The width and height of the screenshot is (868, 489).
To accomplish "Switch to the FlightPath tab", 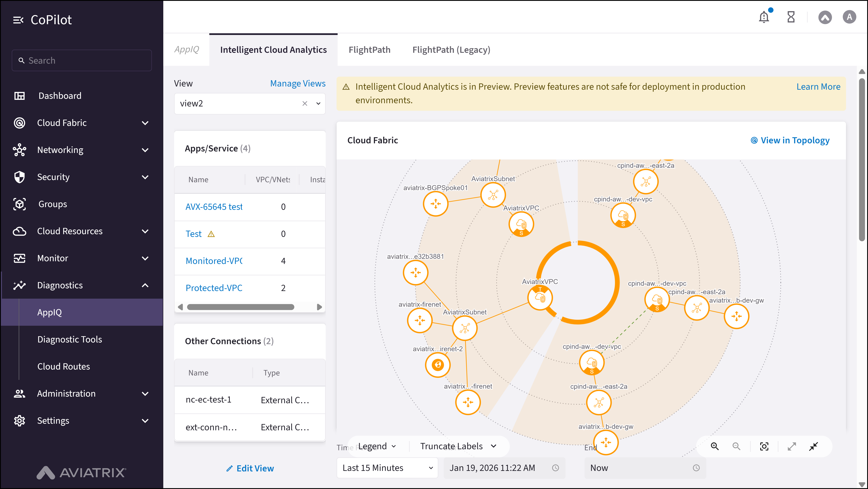I will click(x=369, y=50).
